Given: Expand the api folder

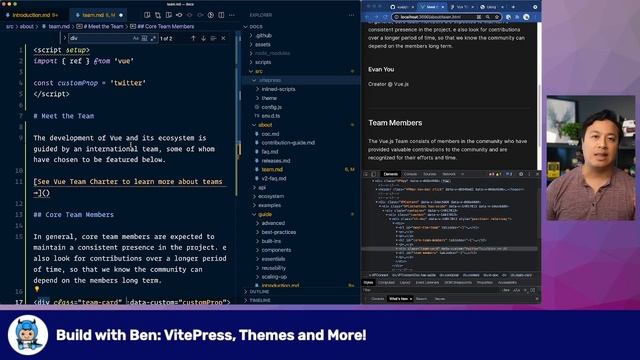Looking at the screenshot, I should pyautogui.click(x=262, y=188).
